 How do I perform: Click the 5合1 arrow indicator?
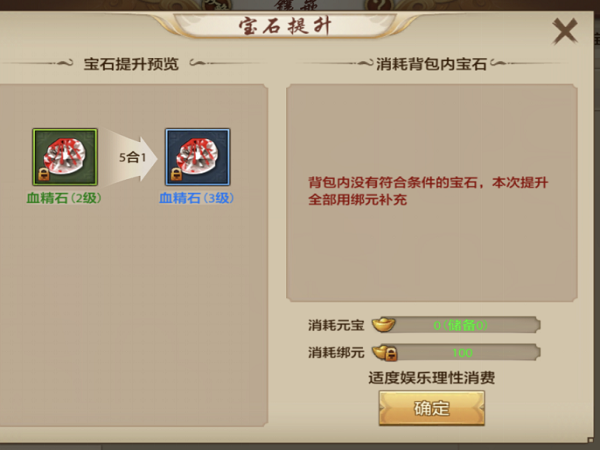[x=131, y=157]
